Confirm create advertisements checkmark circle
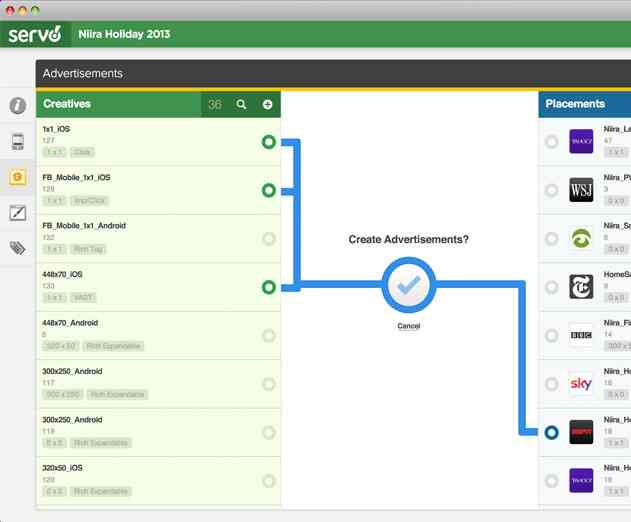The width and height of the screenshot is (631, 522). (x=408, y=285)
